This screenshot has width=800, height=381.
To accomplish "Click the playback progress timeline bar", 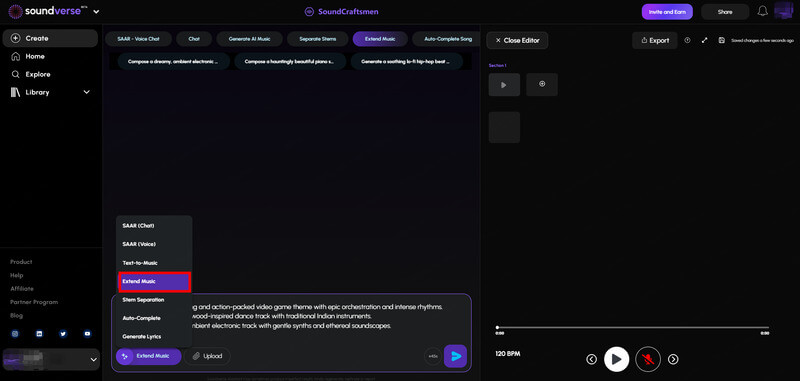I will [633, 327].
